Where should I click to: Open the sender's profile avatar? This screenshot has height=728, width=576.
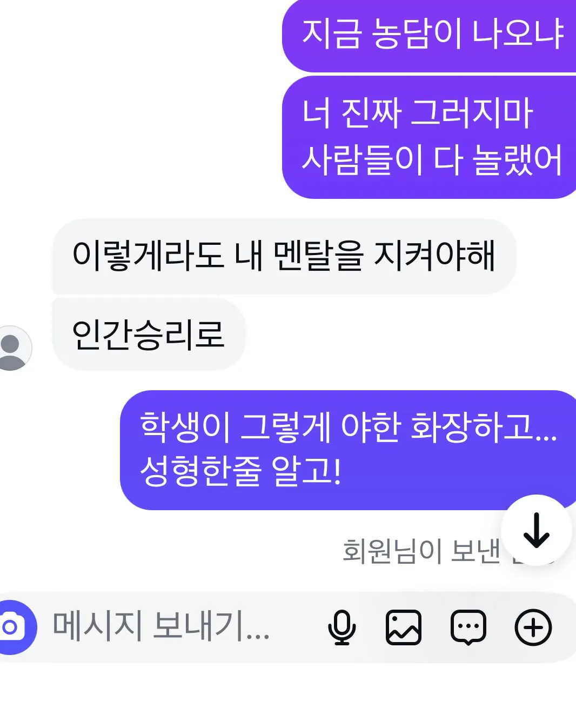pyautogui.click(x=12, y=348)
